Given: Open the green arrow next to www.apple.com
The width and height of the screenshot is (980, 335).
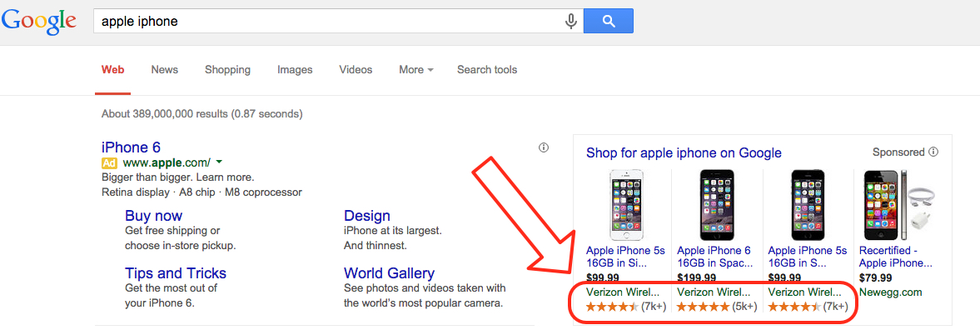Looking at the screenshot, I should tap(218, 162).
